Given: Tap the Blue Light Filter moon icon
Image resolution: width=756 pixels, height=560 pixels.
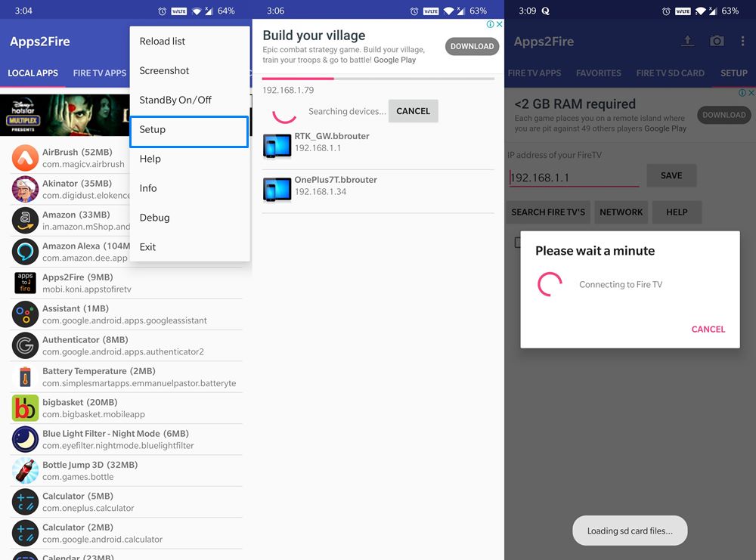Looking at the screenshot, I should [x=25, y=440].
